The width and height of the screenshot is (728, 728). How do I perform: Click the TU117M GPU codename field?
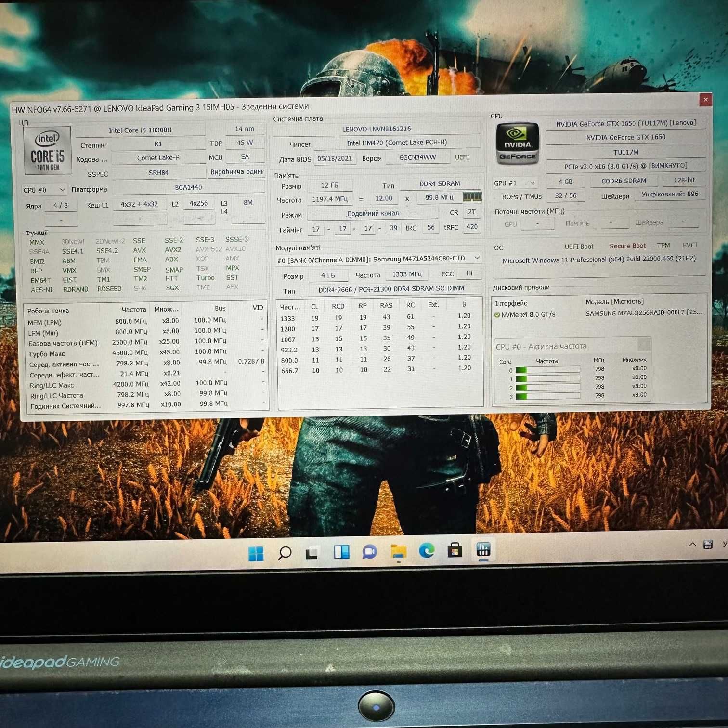pos(626,152)
